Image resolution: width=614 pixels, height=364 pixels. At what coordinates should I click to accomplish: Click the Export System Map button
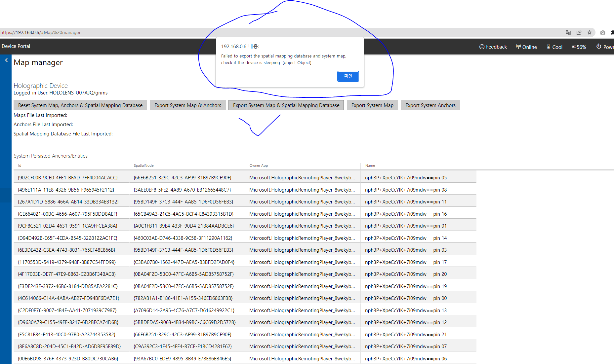click(x=372, y=105)
